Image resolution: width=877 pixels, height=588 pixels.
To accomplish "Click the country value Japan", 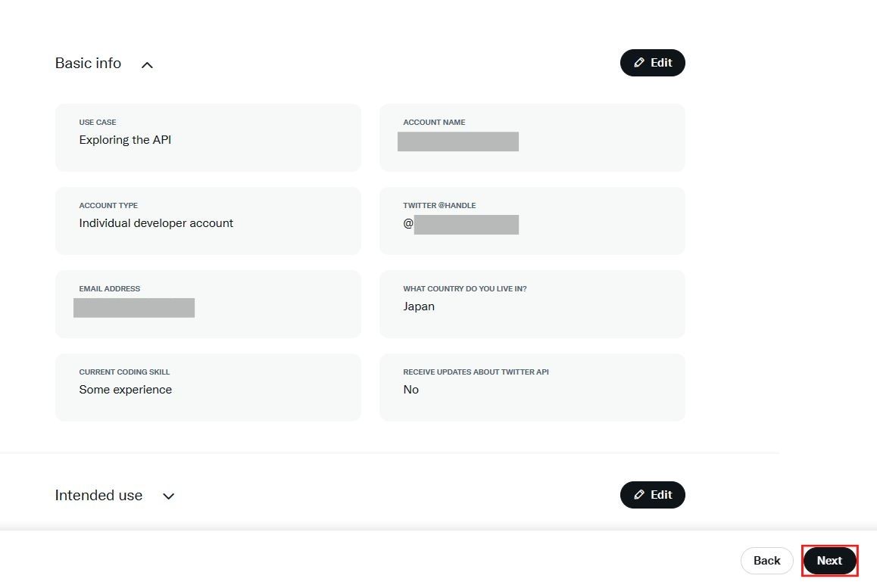I will tap(419, 306).
